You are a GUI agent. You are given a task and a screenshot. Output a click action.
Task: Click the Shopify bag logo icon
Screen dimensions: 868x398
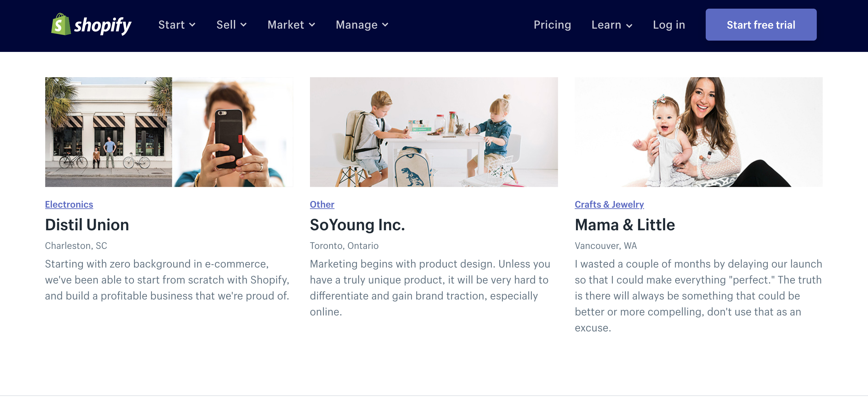click(x=61, y=25)
